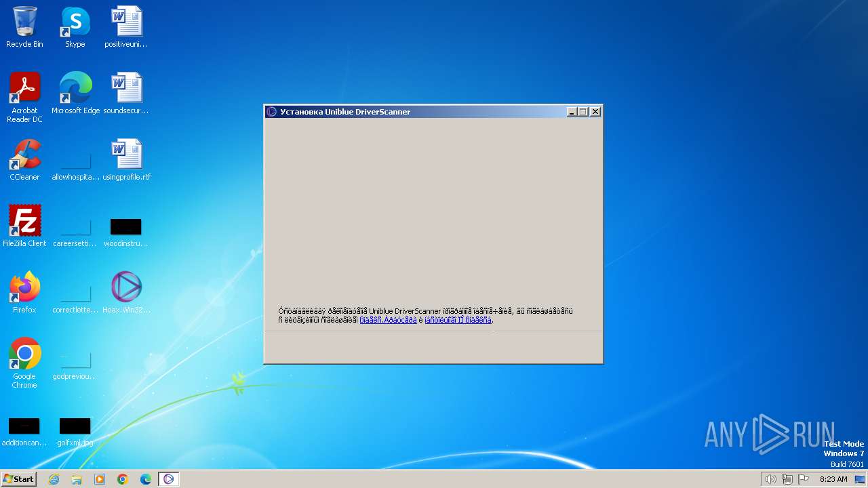Select the additioncan... desktop file
This screenshot has width=868, height=488.
click(x=24, y=432)
